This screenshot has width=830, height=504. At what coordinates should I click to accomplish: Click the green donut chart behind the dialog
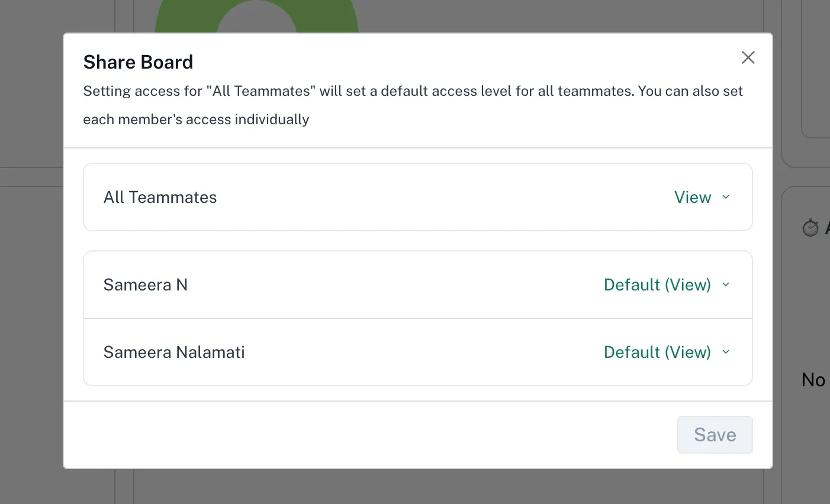tap(178, 18)
